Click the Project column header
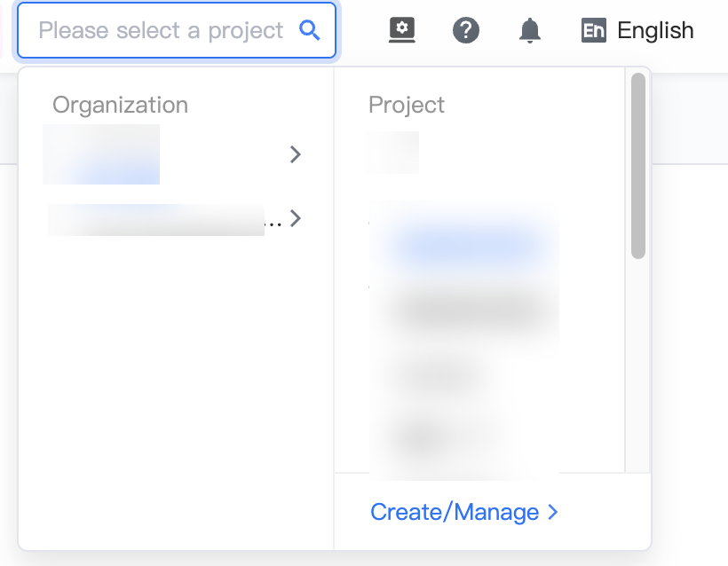 407,105
